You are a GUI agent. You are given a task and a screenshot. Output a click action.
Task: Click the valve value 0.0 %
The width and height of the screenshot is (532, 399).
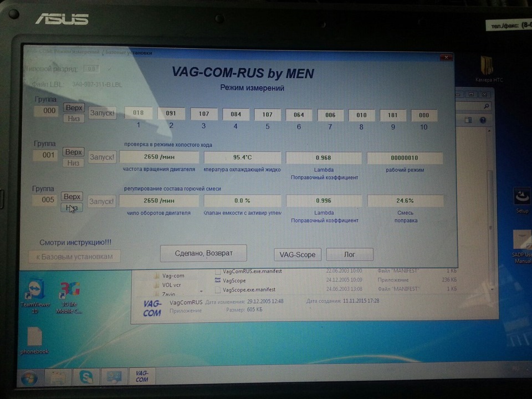tap(242, 201)
